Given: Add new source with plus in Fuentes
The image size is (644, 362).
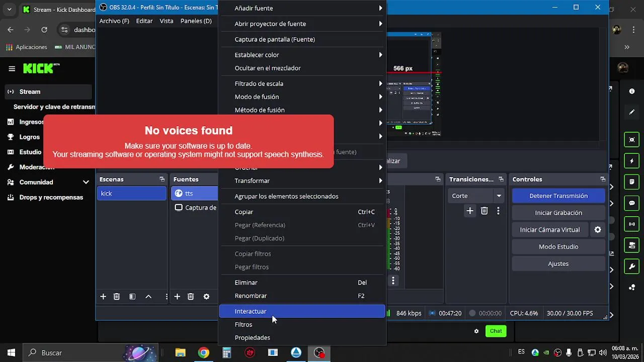Looking at the screenshot, I should pos(177,297).
